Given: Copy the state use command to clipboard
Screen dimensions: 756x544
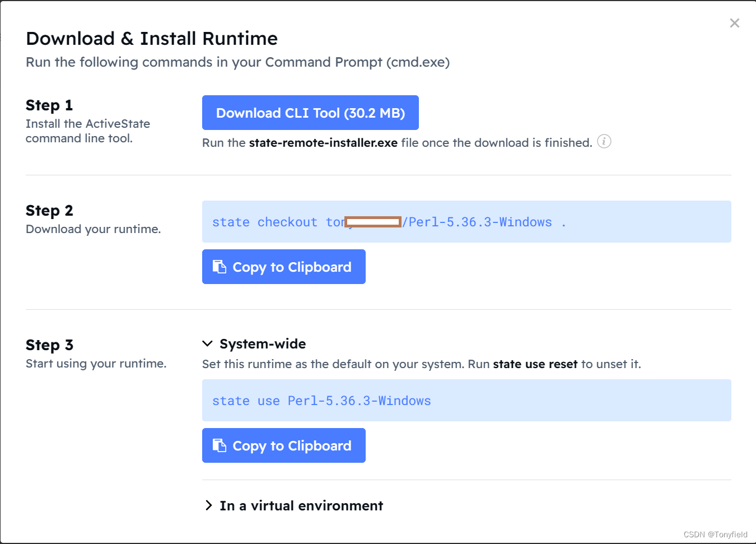Looking at the screenshot, I should click(x=284, y=445).
